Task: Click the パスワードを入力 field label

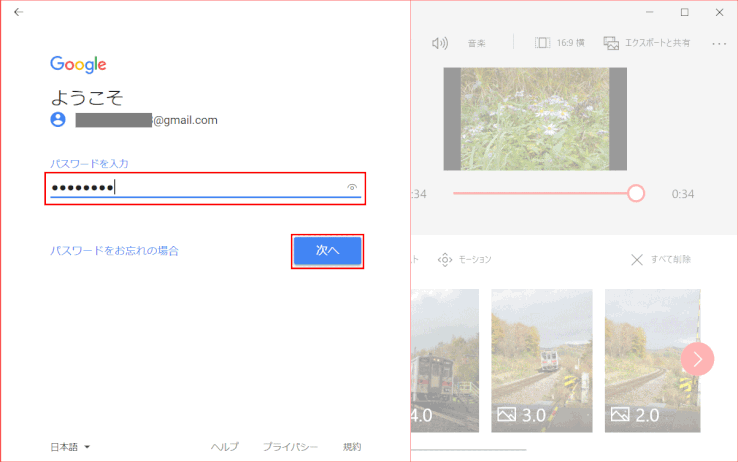Action: [89, 164]
